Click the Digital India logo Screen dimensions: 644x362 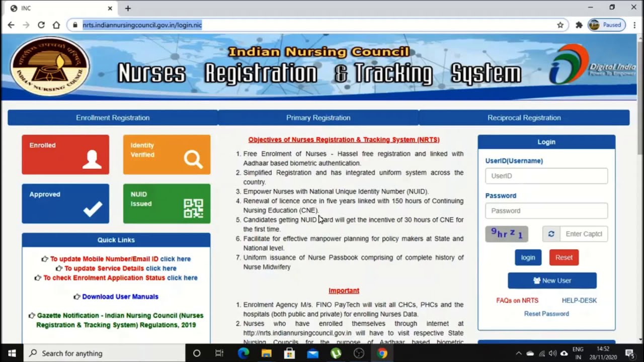[592, 65]
